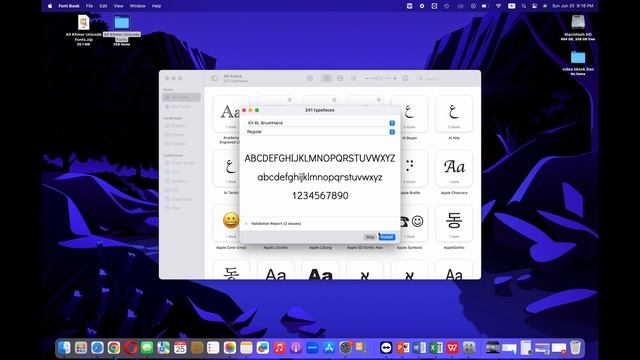Open the Font Book menu

(x=69, y=6)
